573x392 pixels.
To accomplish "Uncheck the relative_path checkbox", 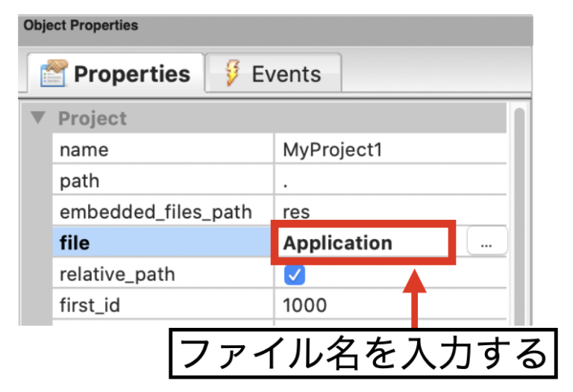I will (295, 275).
